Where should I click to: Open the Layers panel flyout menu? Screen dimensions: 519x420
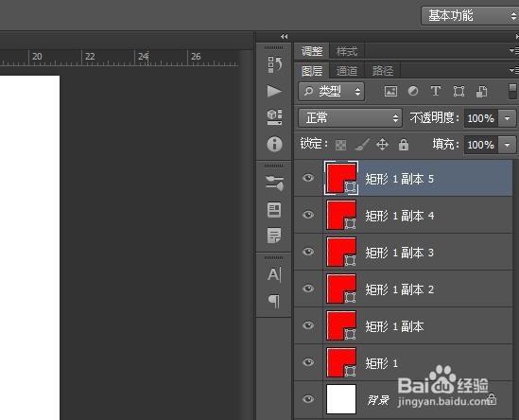(x=514, y=71)
